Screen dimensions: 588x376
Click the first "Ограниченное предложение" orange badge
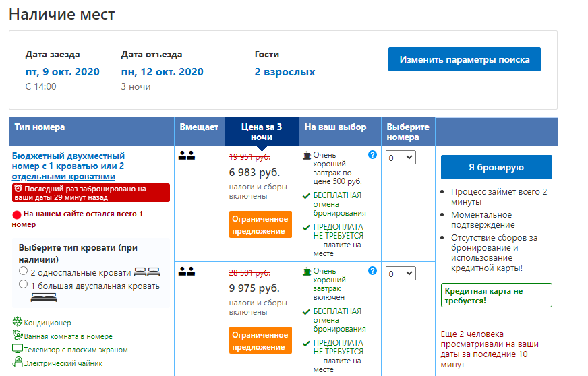260,224
